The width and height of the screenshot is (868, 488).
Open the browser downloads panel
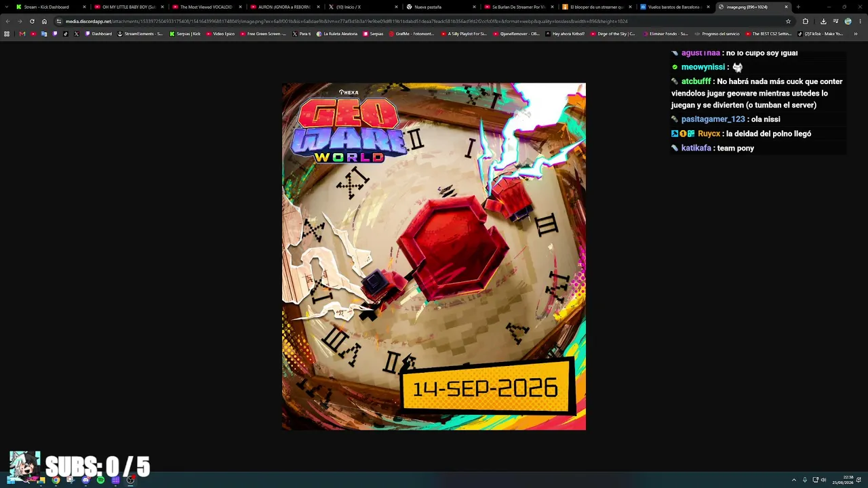point(823,21)
